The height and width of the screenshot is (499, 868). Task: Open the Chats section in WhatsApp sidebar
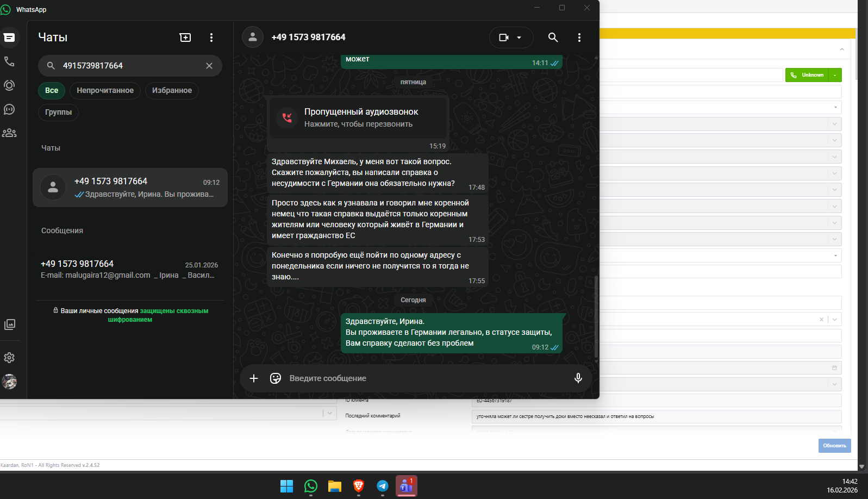pyautogui.click(x=9, y=38)
